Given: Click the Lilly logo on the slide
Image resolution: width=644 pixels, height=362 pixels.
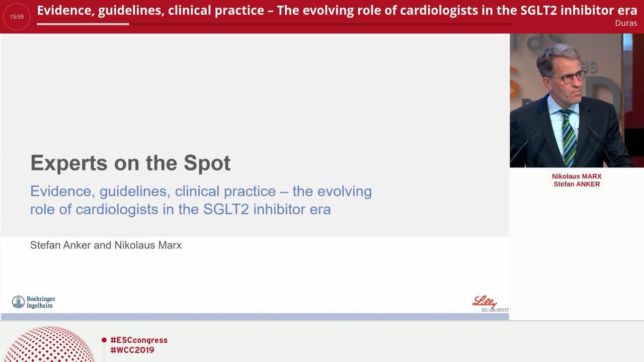Looking at the screenshot, I should click(485, 302).
